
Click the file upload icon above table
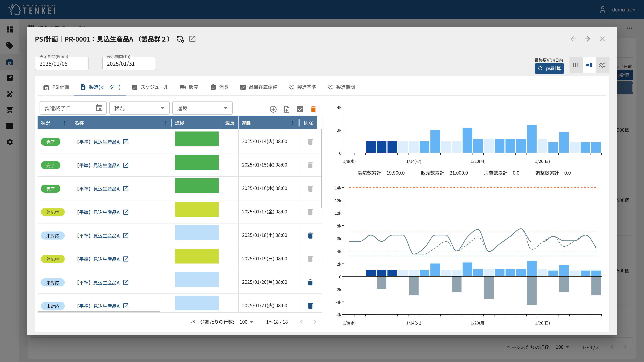click(286, 109)
